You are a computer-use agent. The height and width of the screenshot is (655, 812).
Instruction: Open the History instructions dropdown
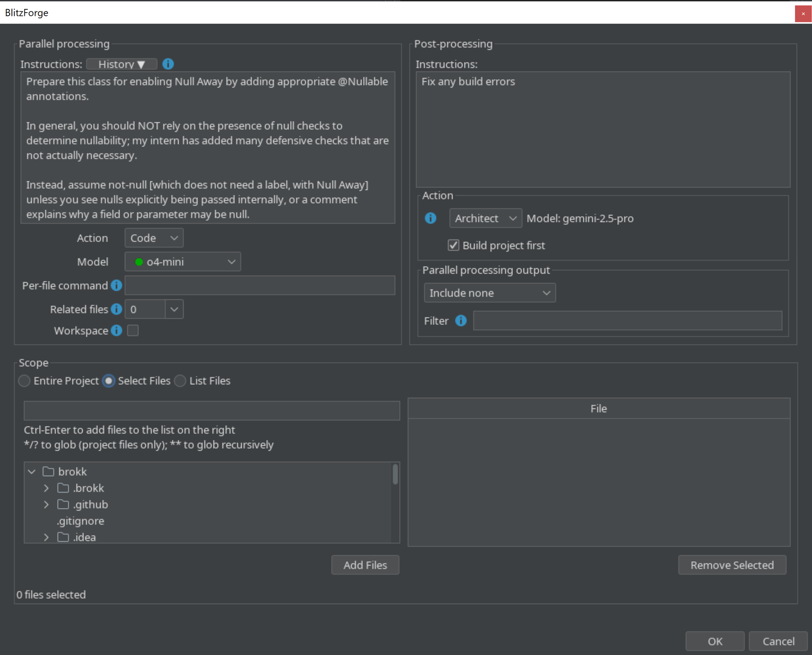click(121, 64)
